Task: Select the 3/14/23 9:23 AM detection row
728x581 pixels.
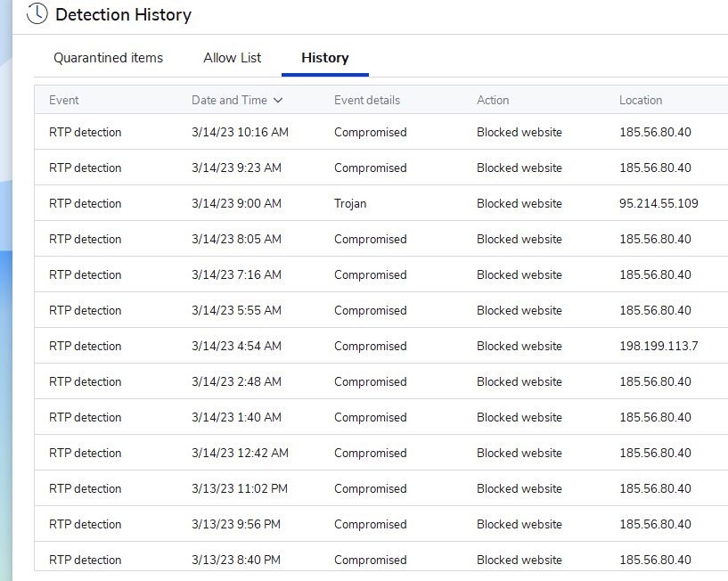Action: (236, 168)
